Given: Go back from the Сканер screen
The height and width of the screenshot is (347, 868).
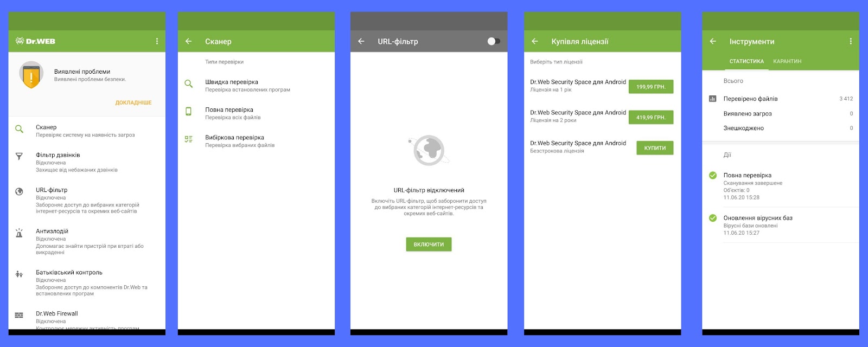Looking at the screenshot, I should (189, 41).
